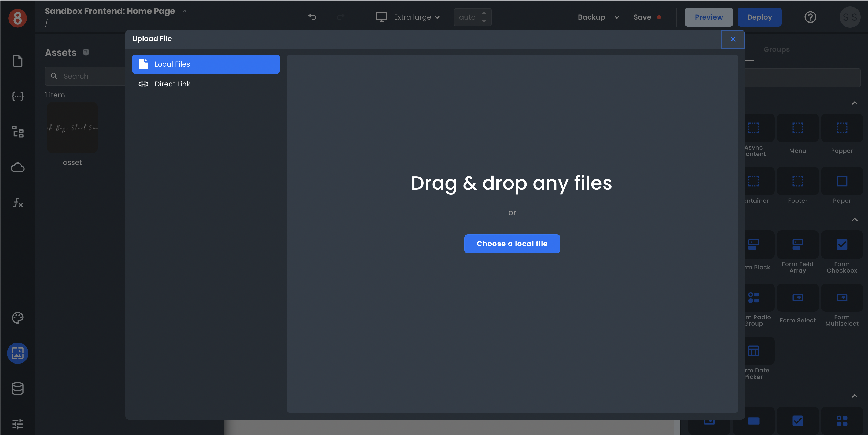Image resolution: width=868 pixels, height=435 pixels.
Task: Expand the page title chevron
Action: [185, 11]
